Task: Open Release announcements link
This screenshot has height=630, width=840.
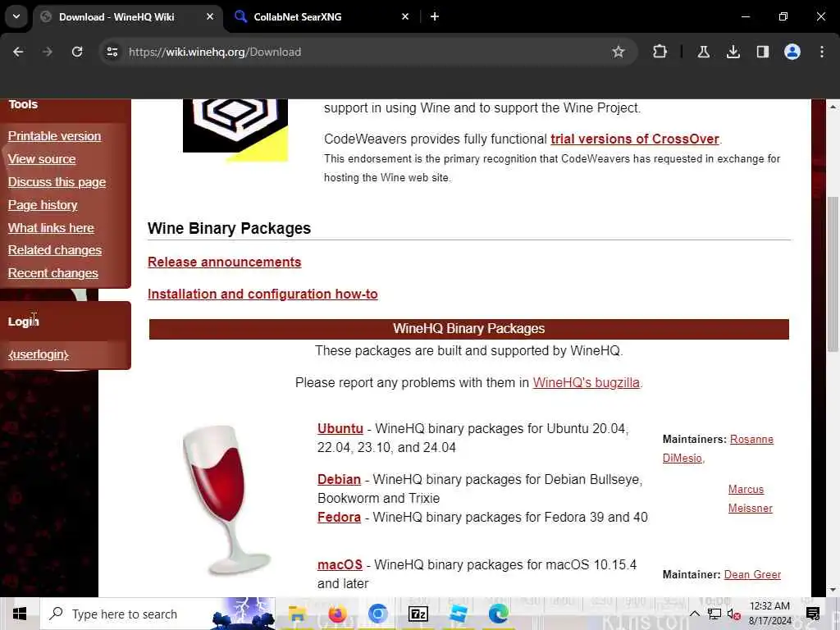Action: click(225, 262)
